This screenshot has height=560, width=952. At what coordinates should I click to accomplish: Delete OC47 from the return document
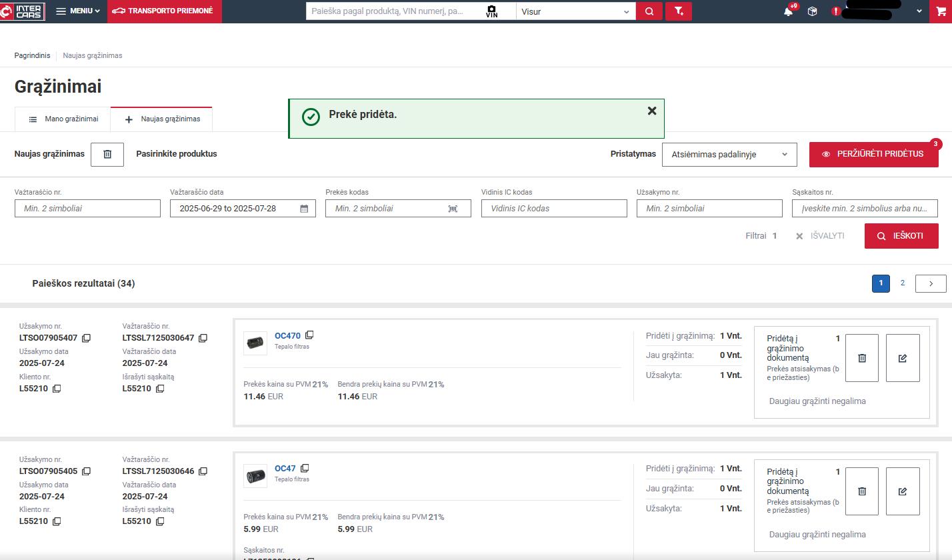click(862, 491)
